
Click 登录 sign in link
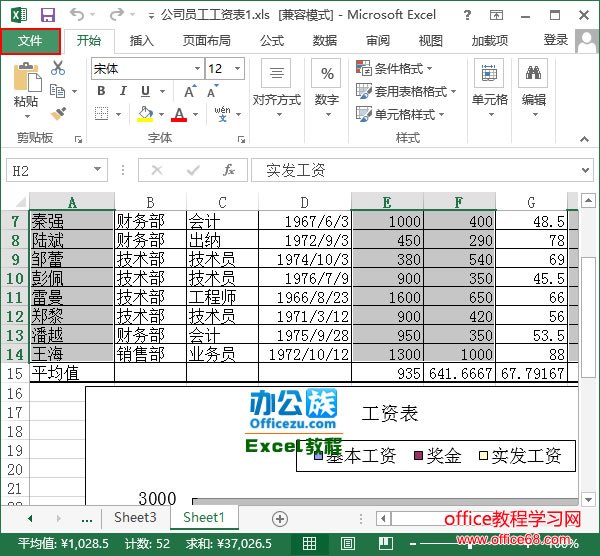click(x=556, y=40)
